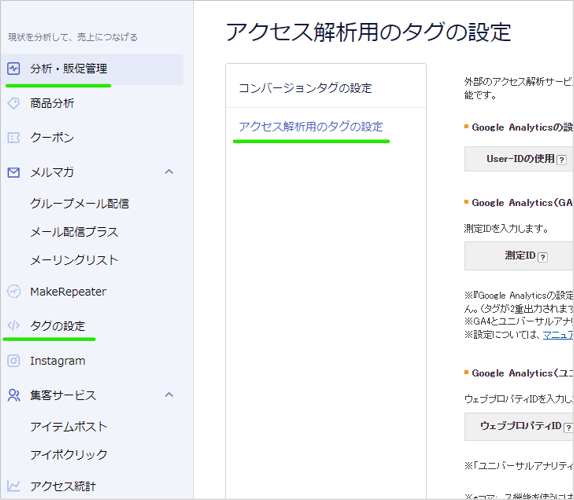Click the MakeRepeater circular icon
The image size is (574, 500).
tap(14, 291)
